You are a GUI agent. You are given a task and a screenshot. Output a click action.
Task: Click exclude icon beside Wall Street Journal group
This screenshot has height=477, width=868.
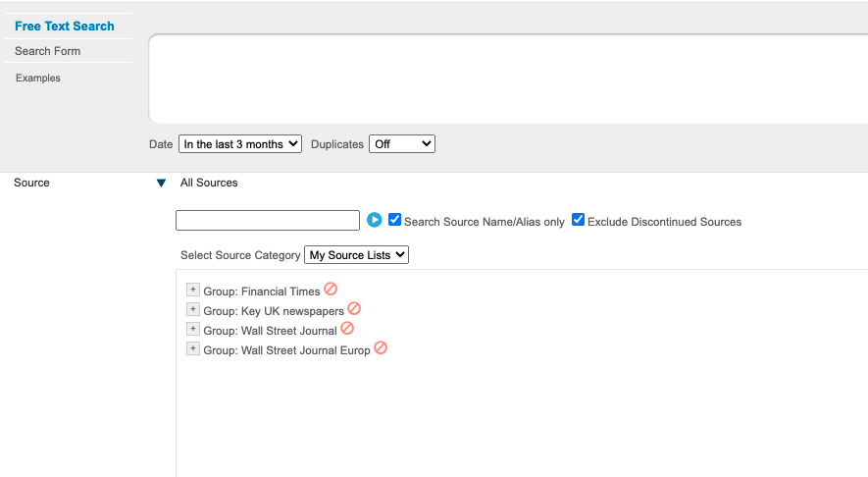pos(347,329)
